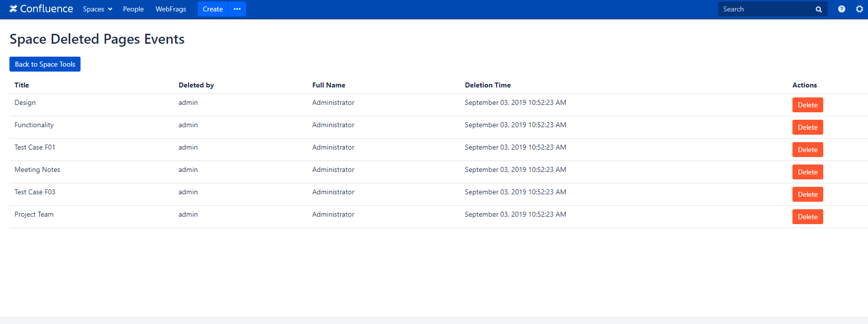Click Administrator in the Functionality row

[x=333, y=125]
